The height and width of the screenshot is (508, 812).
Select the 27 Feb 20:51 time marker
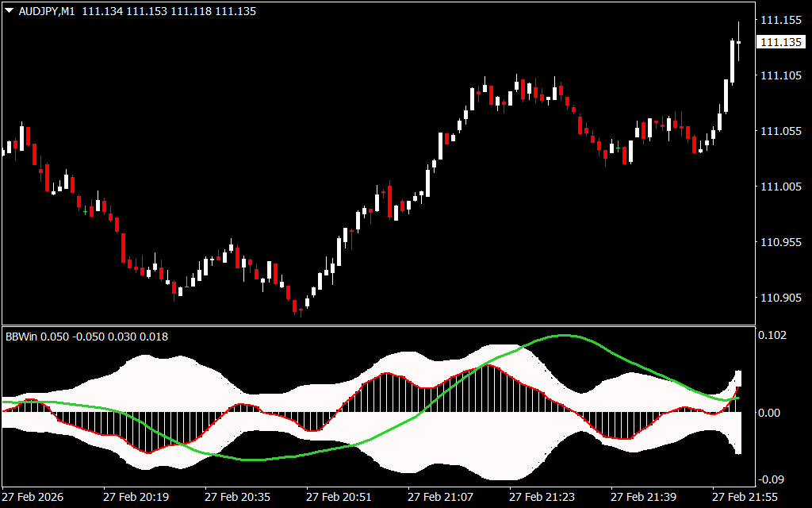(x=339, y=497)
